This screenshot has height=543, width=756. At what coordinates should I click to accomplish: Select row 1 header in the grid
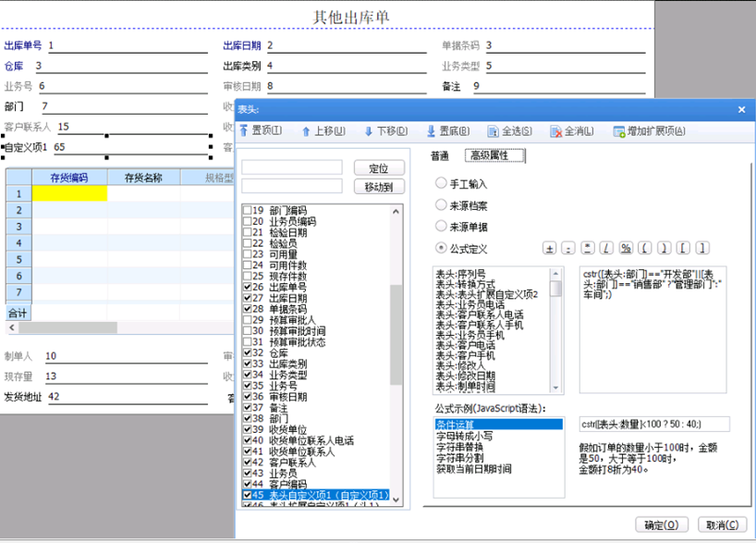point(18,193)
